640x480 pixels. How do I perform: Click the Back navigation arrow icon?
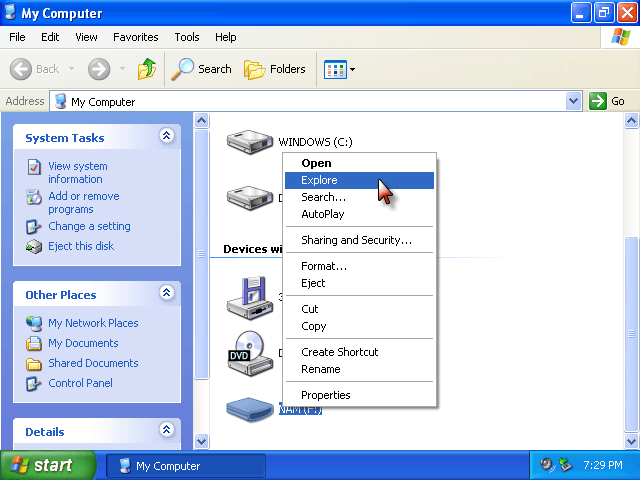click(x=20, y=69)
